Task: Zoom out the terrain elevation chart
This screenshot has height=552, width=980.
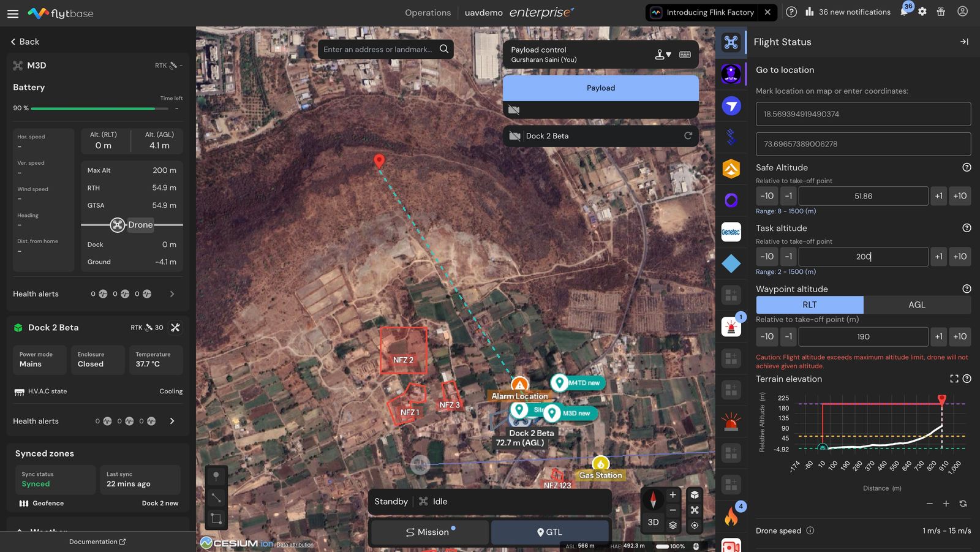Action: 929,504
